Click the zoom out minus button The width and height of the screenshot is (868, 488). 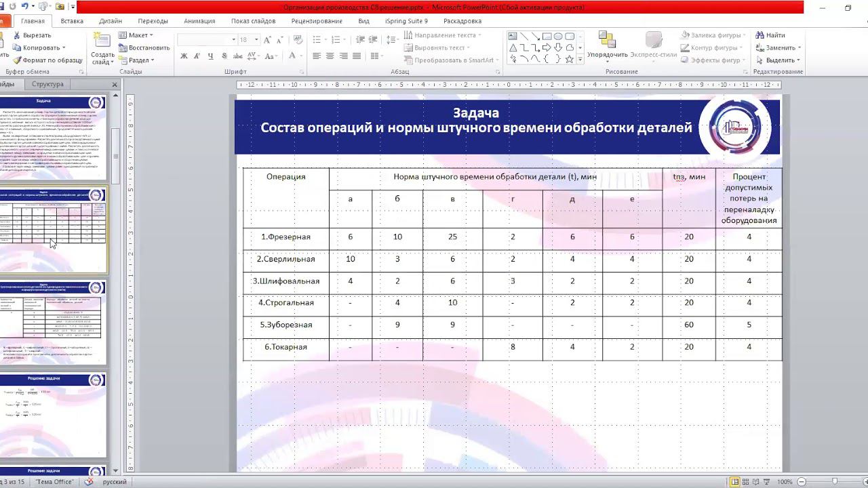click(x=802, y=482)
